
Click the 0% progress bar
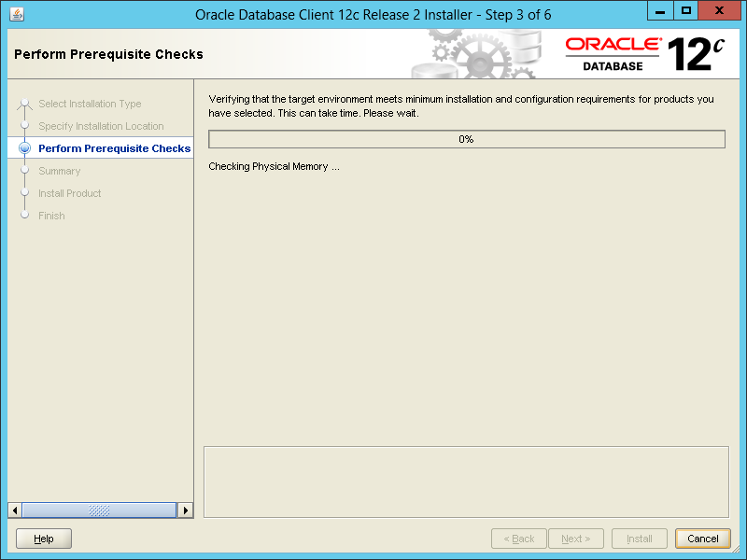466,139
